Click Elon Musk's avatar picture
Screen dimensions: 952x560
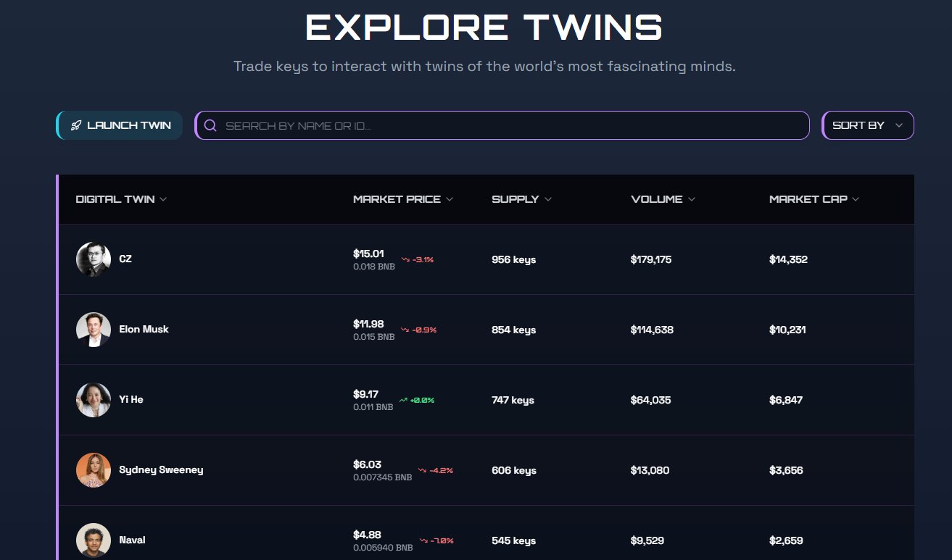[x=94, y=330]
